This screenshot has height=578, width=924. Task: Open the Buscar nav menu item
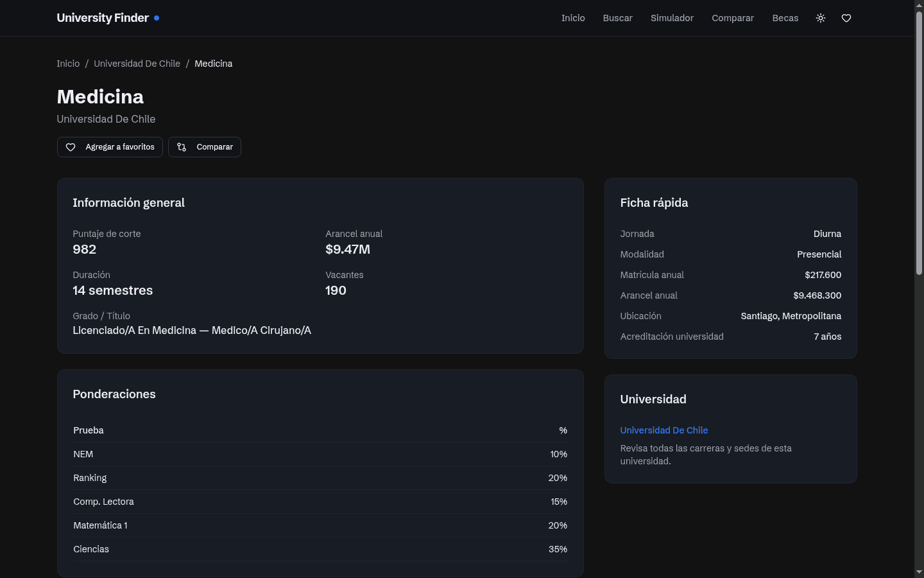(618, 18)
